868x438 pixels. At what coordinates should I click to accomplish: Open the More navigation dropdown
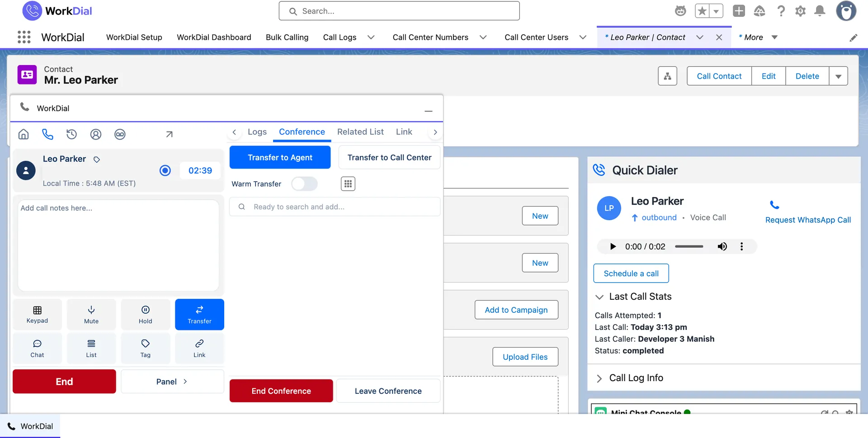(x=774, y=38)
